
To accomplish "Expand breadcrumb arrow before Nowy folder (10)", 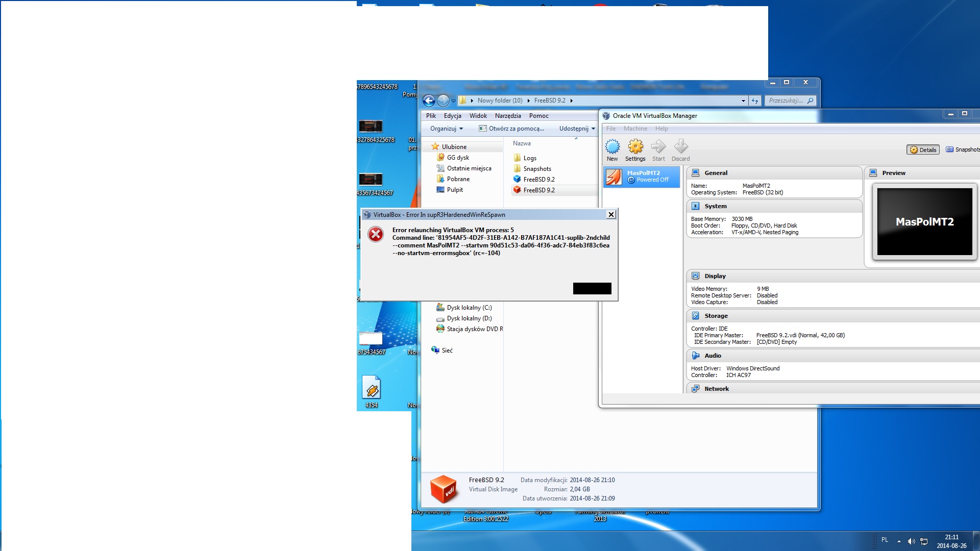I will pos(472,101).
